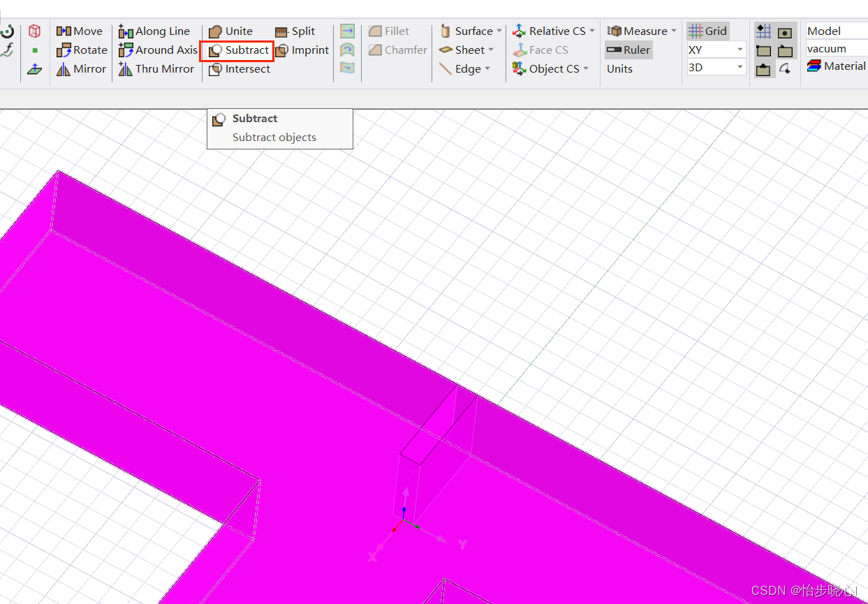This screenshot has width=868, height=604.
Task: Click the red wireframe cube icon
Action: [35, 31]
